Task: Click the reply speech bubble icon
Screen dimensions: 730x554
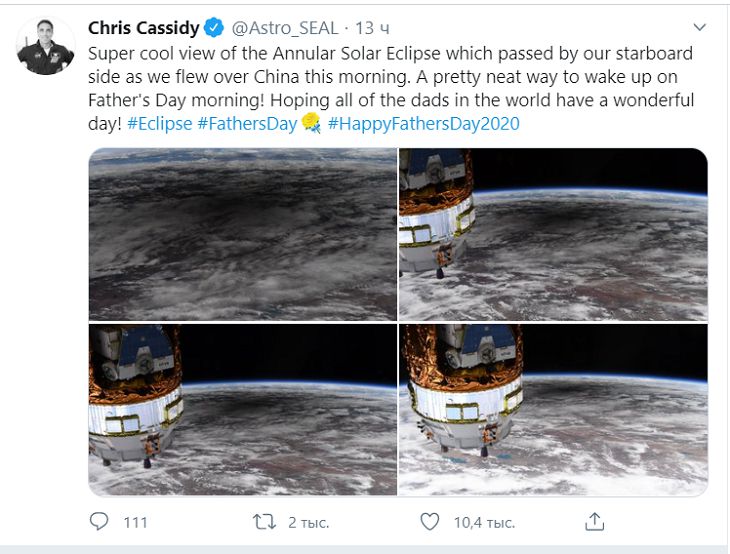Action: click(99, 522)
